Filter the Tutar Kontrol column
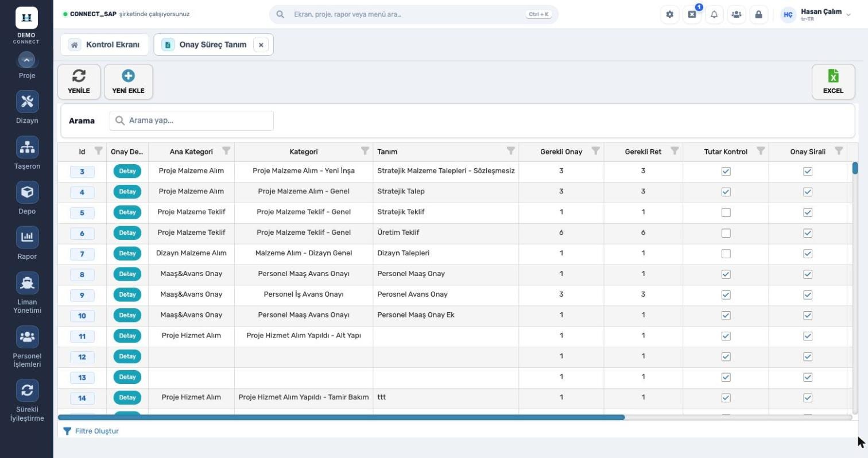Image resolution: width=868 pixels, height=458 pixels. click(761, 151)
